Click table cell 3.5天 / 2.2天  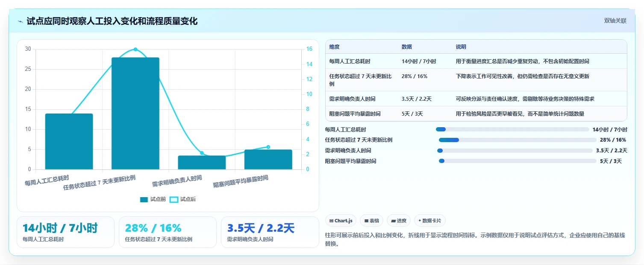pyautogui.click(x=417, y=99)
